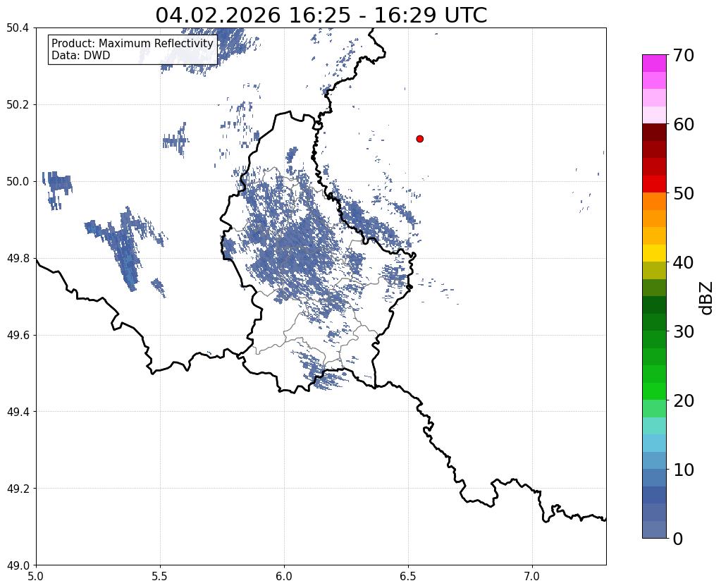Click the bright red colorbar segment at 50
721x588 pixels.
tap(654, 184)
